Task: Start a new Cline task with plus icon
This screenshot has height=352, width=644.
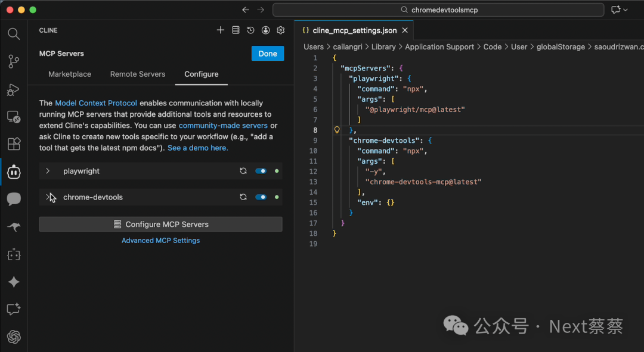Action: [x=221, y=30]
